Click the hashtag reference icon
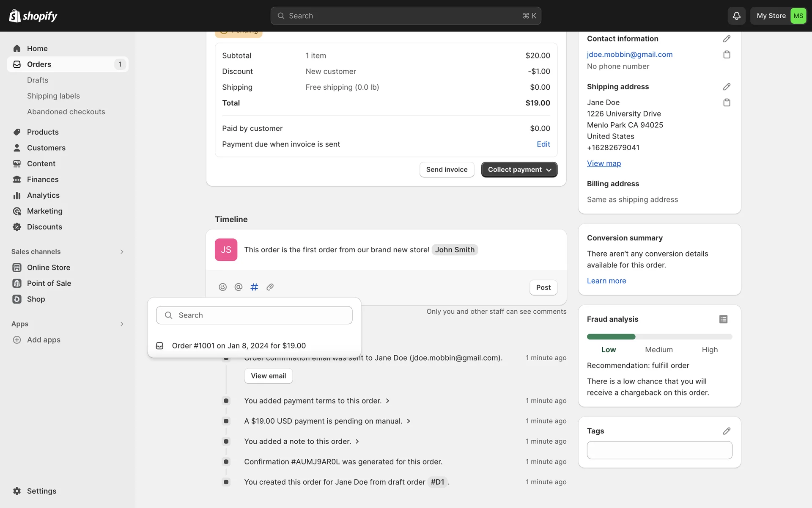The image size is (812, 508). tap(254, 287)
